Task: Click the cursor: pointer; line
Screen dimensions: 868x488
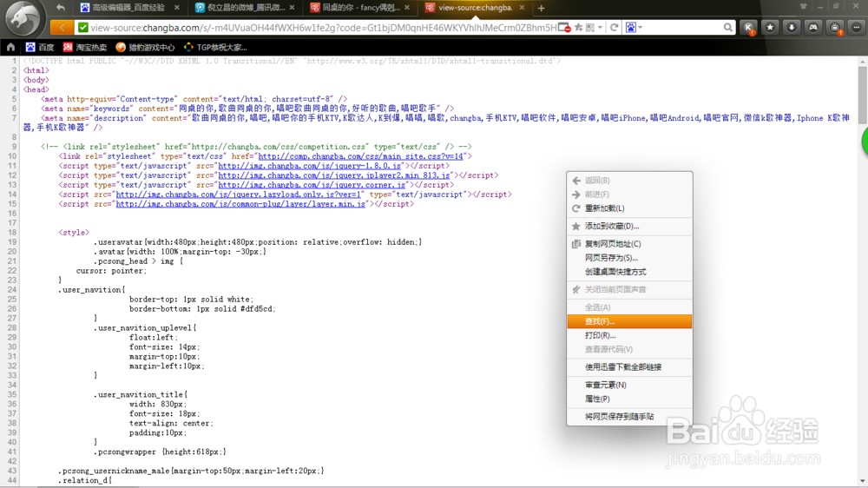Action: tap(111, 271)
